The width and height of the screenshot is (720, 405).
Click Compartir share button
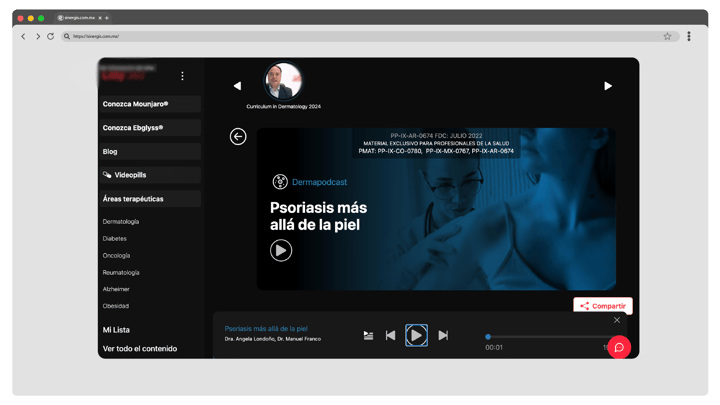(603, 306)
